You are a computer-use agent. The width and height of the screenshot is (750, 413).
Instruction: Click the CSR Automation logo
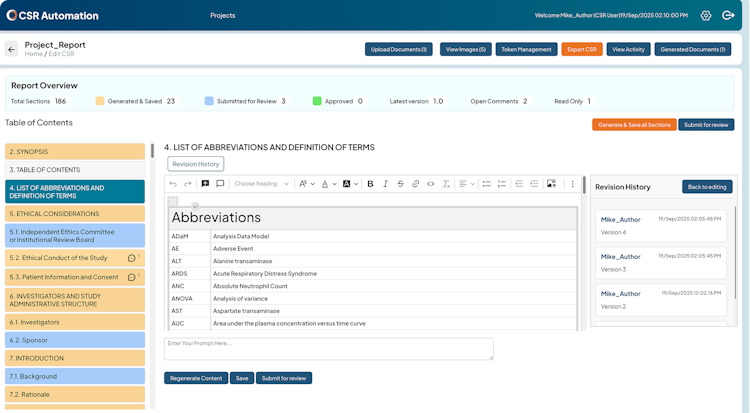(53, 16)
